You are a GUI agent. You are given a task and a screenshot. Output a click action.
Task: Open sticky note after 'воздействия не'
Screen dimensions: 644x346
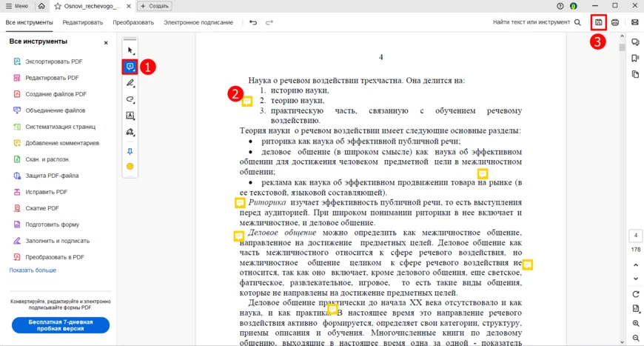point(527,265)
